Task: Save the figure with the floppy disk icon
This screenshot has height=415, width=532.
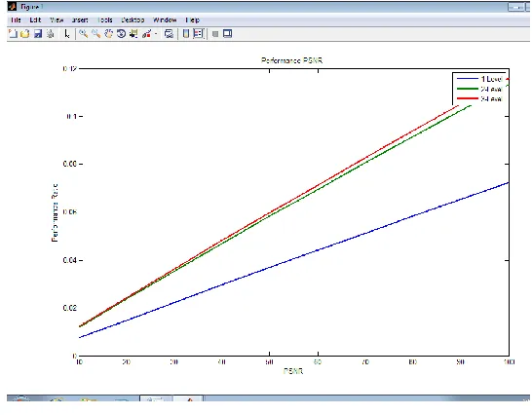Action: coord(38,33)
